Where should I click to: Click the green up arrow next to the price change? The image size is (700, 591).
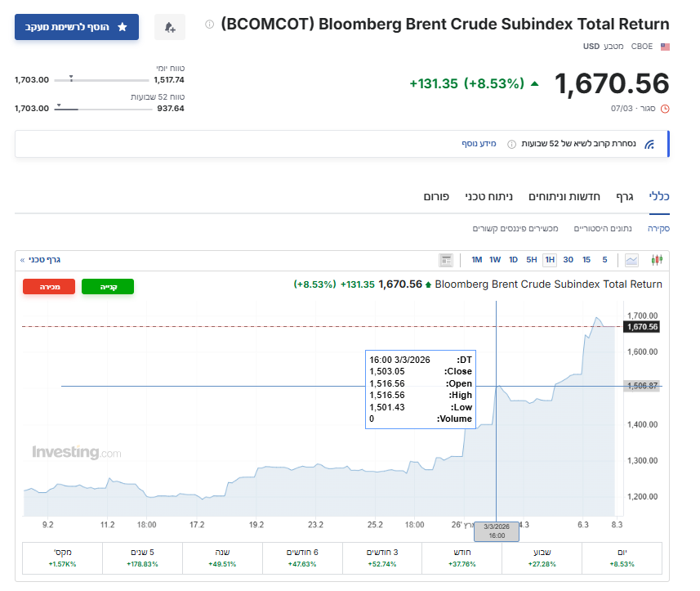pos(535,83)
